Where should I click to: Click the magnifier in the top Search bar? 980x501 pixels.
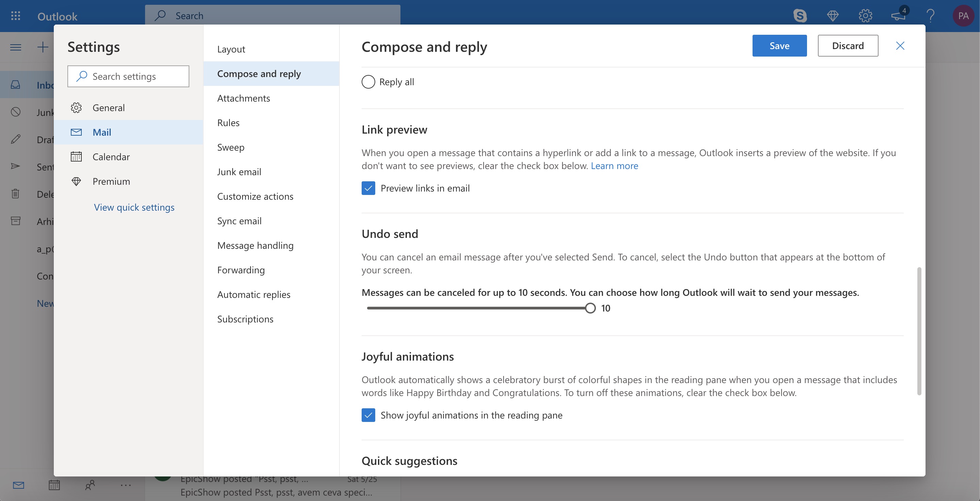pyautogui.click(x=160, y=16)
